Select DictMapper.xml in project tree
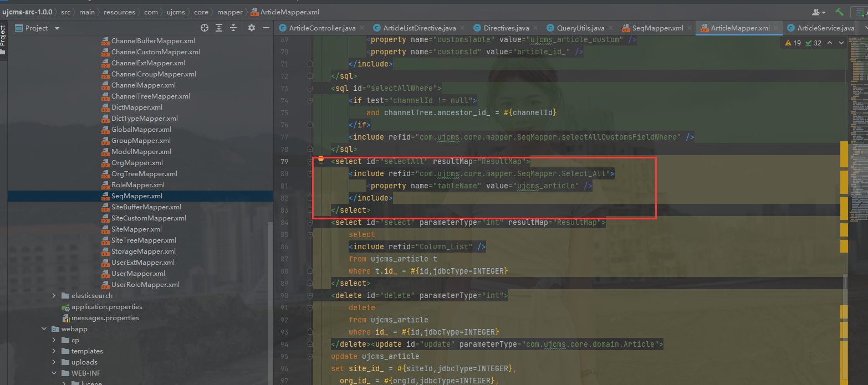Viewport: 868px width, 385px height. [137, 107]
